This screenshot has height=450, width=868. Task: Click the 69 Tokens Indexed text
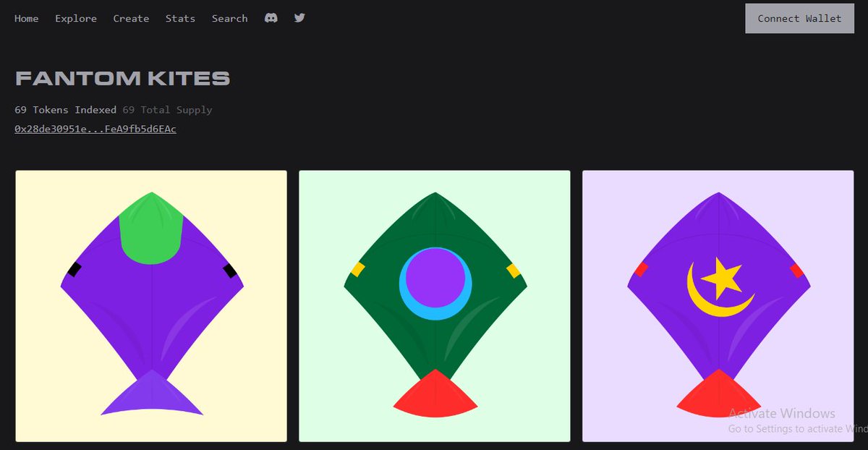tap(65, 110)
